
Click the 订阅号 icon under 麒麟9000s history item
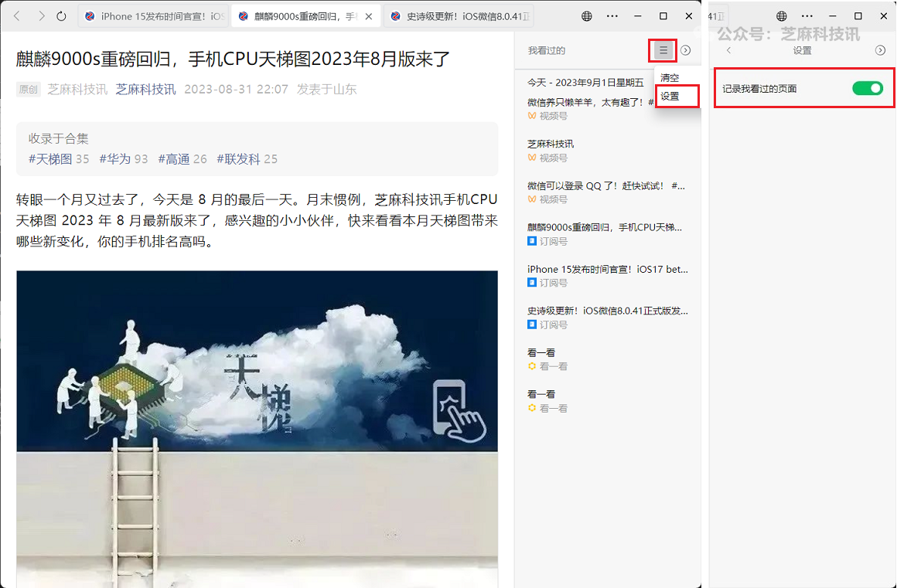[532, 241]
